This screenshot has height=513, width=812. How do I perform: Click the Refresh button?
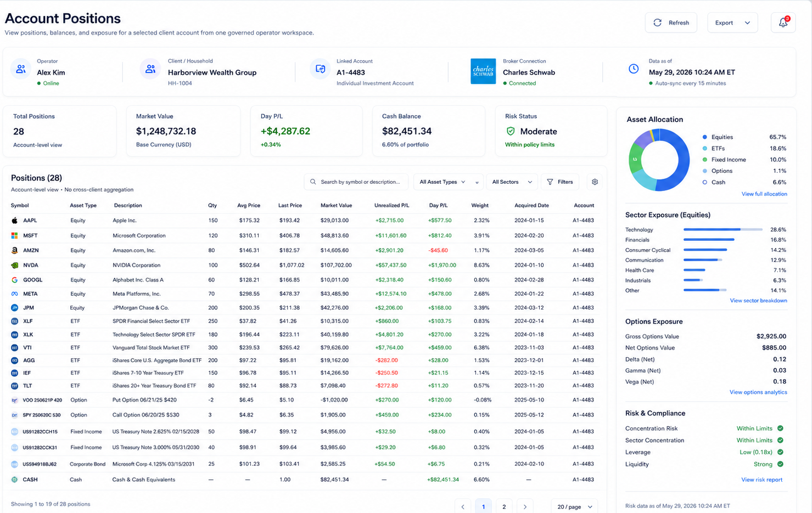(671, 22)
